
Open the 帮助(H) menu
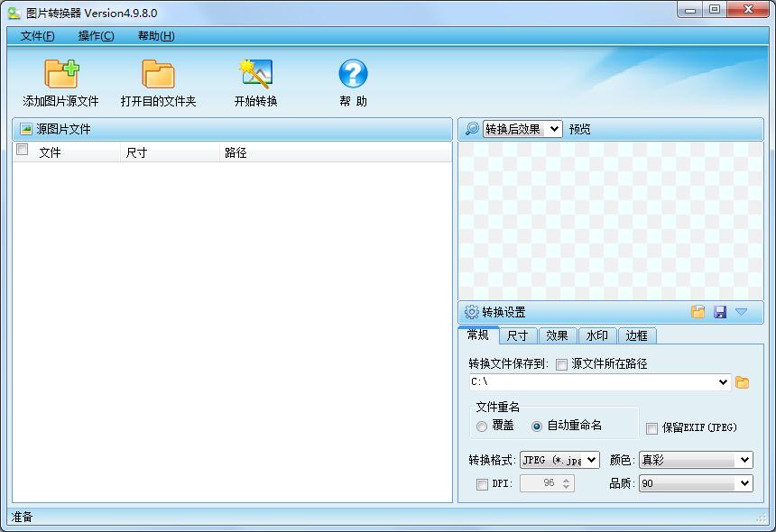156,35
